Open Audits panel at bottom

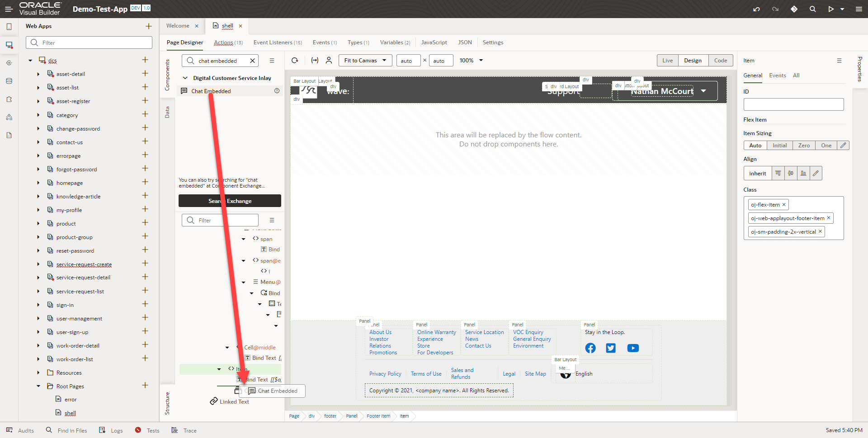20,430
